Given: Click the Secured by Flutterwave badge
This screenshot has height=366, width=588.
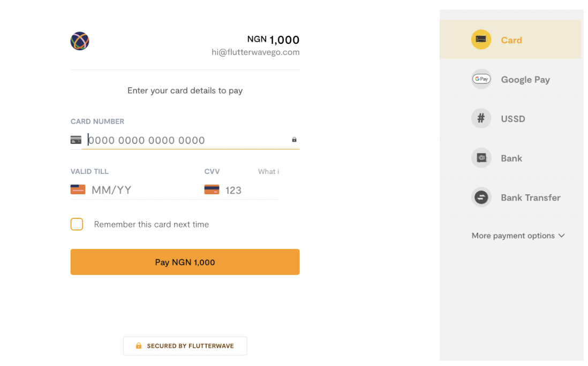Looking at the screenshot, I should point(185,346).
